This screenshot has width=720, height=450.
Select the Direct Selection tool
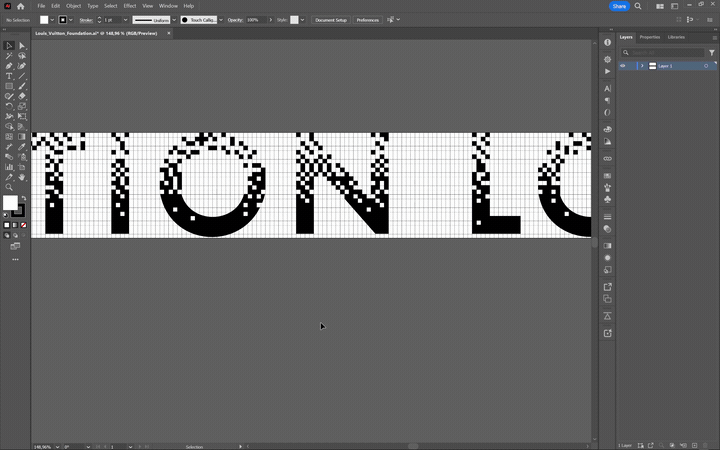[x=22, y=45]
